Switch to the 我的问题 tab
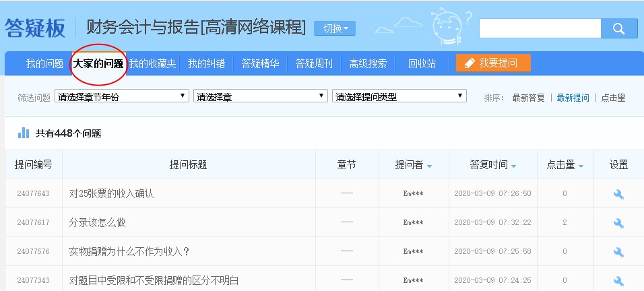Image resolution: width=644 pixels, height=291 pixels. click(44, 64)
